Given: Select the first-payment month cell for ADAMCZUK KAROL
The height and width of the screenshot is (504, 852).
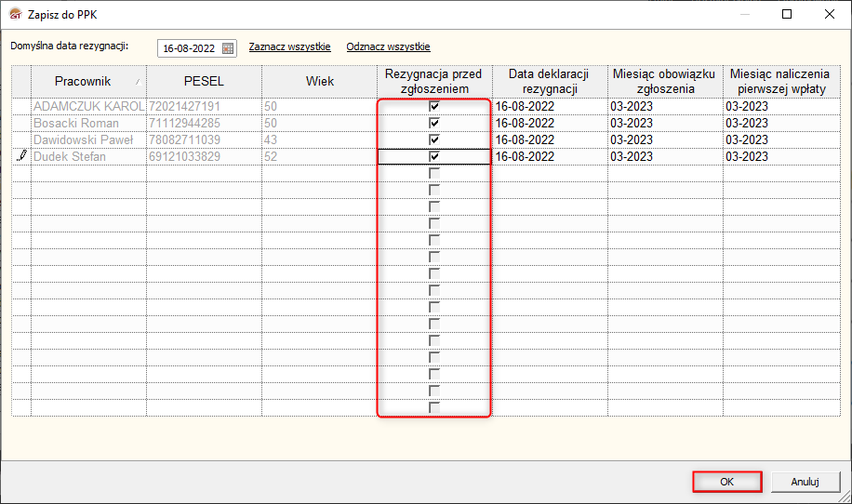Looking at the screenshot, I should tap(781, 106).
